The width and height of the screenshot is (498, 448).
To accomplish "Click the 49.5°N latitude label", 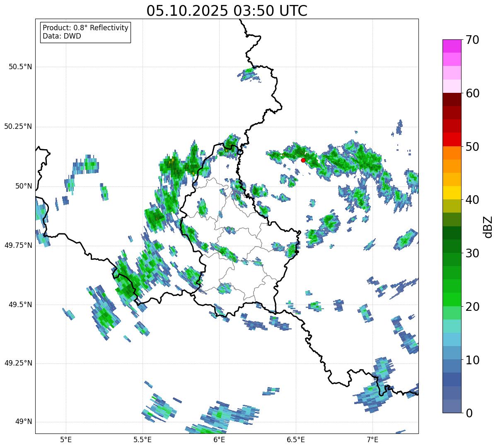I will (21, 305).
